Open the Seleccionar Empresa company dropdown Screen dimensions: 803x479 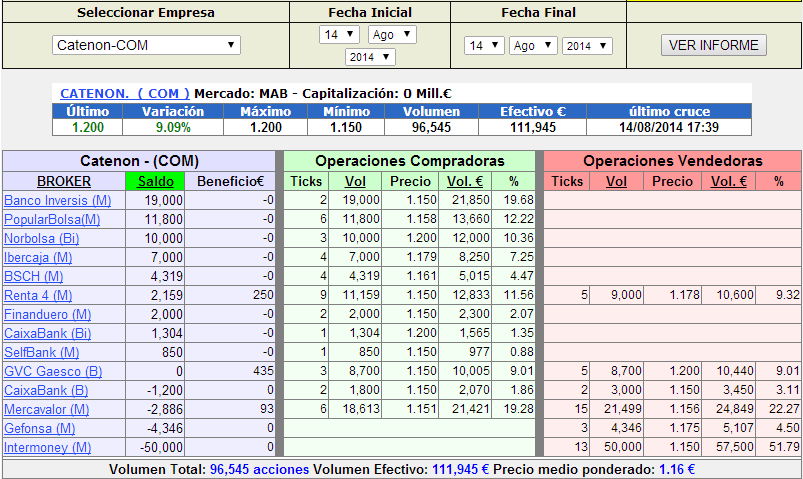coord(146,45)
